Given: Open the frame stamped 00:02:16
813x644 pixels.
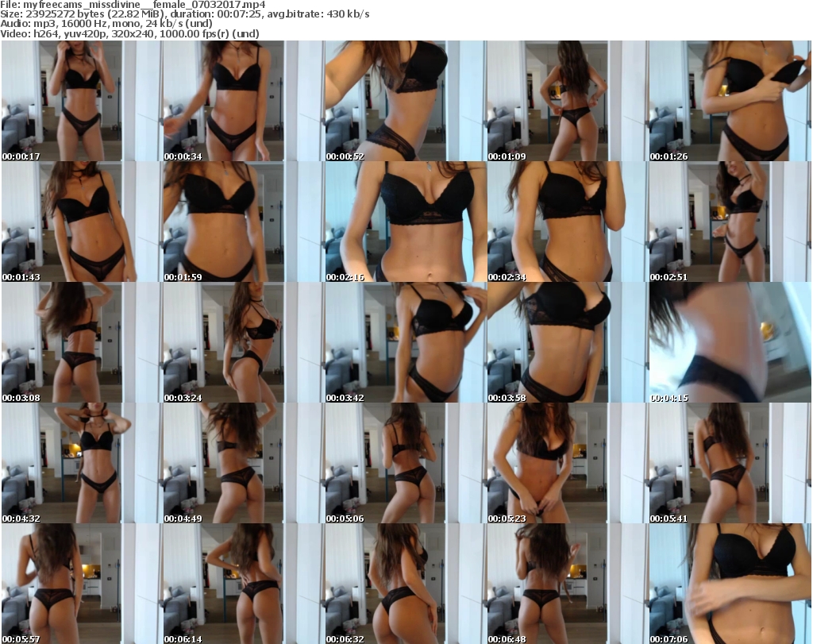Looking at the screenshot, I should (406, 222).
